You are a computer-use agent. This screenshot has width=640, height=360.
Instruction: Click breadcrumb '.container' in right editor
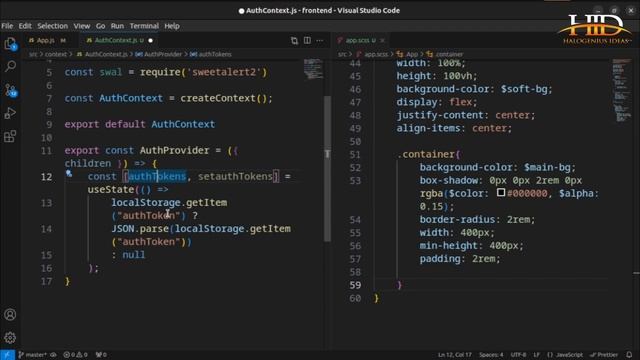449,54
